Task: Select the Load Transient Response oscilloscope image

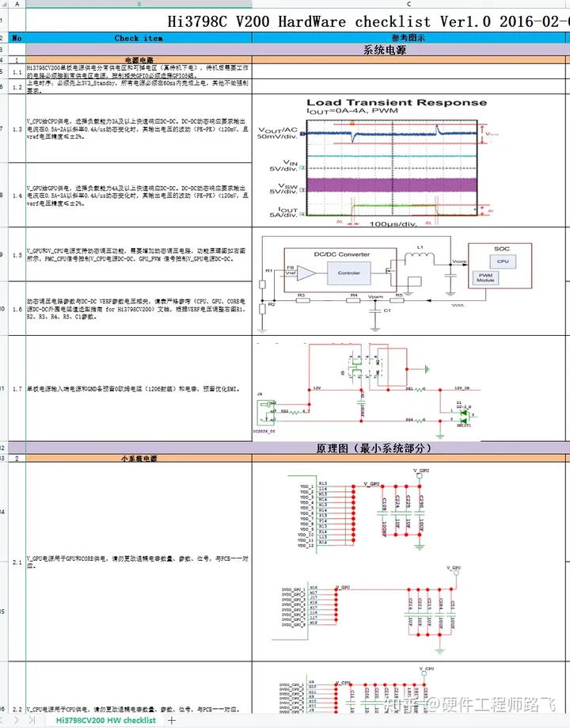Action: point(378,162)
